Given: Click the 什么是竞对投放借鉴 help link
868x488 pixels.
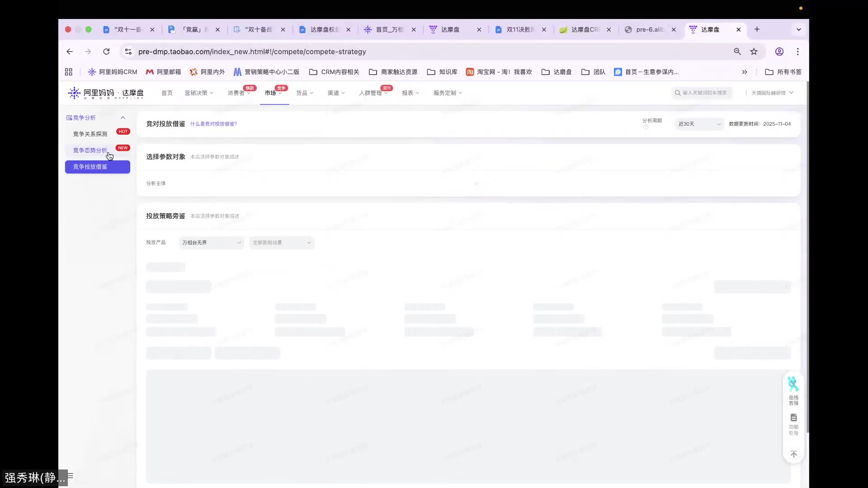Looking at the screenshot, I should [213, 124].
